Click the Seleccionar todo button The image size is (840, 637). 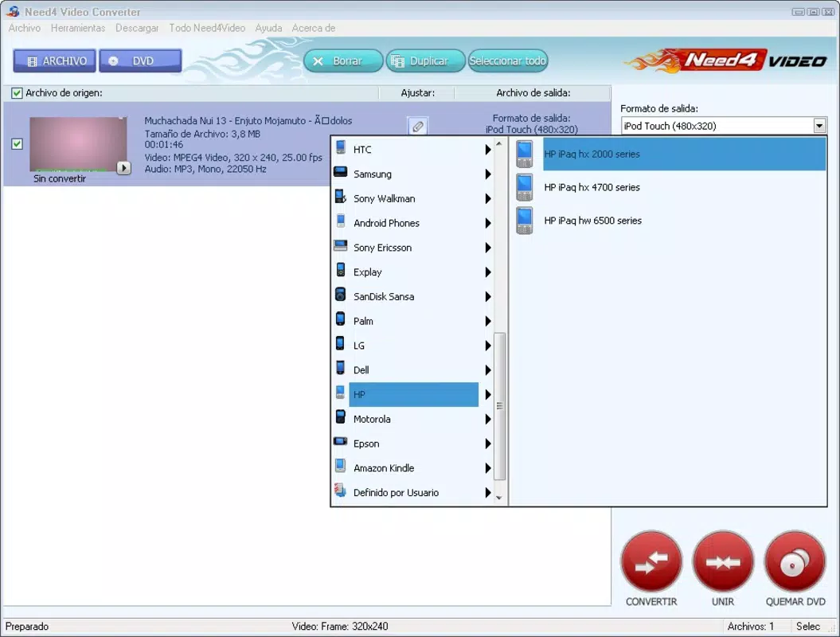click(508, 61)
